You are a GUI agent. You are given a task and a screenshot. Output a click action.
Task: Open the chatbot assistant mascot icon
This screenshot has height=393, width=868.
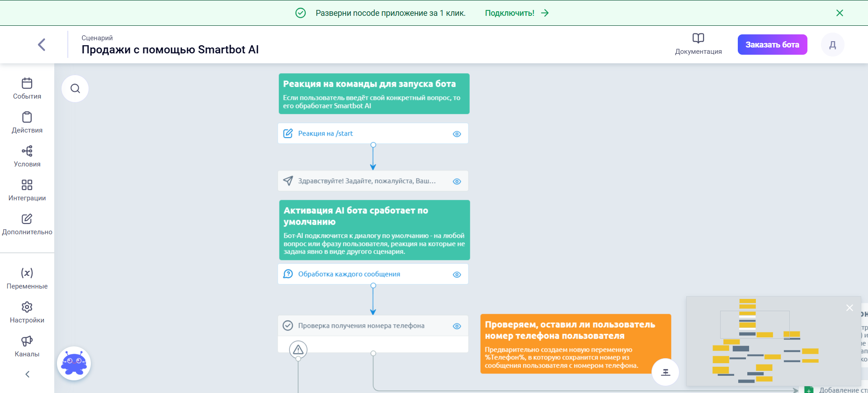click(74, 363)
